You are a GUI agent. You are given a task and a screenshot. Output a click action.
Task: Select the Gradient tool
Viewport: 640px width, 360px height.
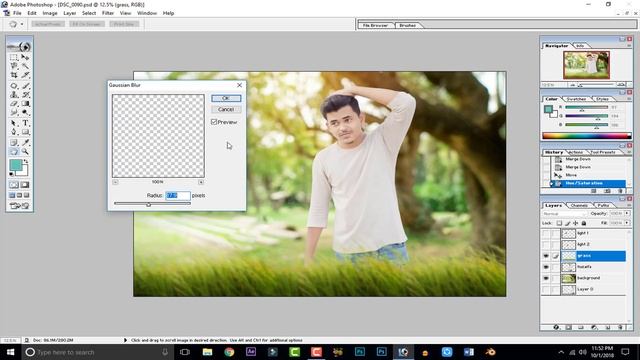point(25,103)
